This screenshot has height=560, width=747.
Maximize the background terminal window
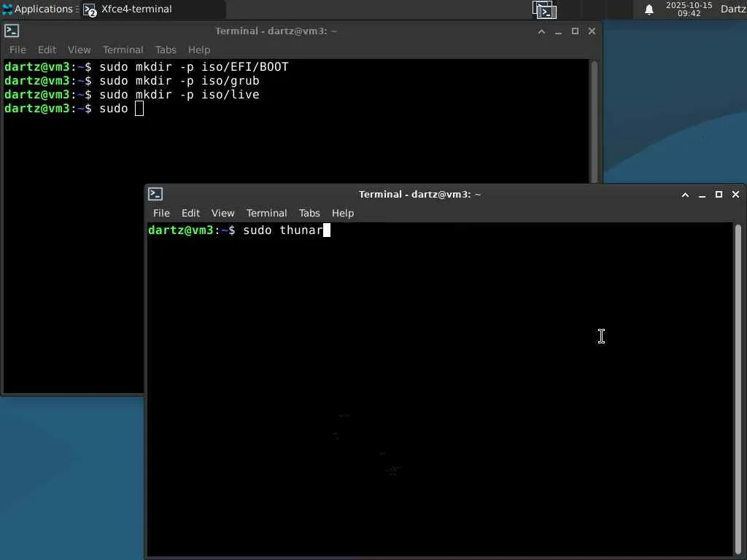575,31
